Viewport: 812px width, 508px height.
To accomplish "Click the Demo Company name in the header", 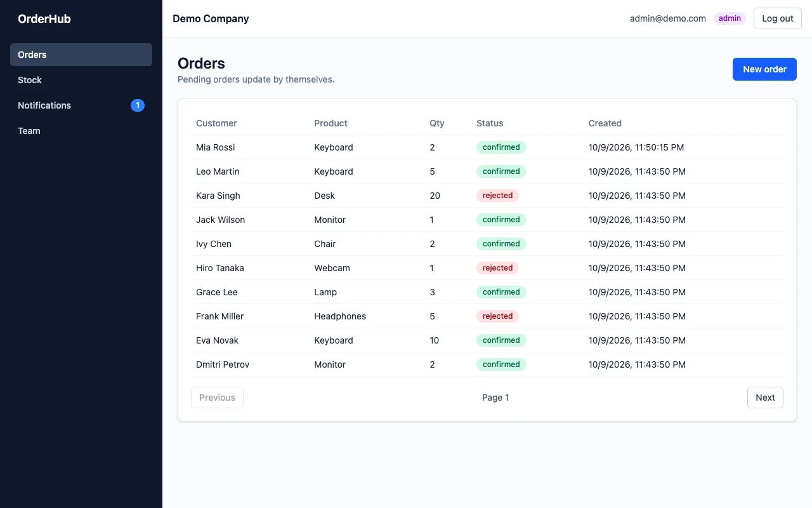I will coord(211,19).
